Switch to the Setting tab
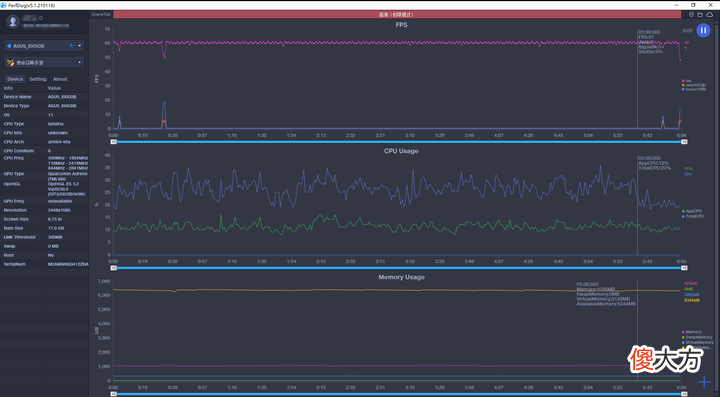 pos(38,79)
